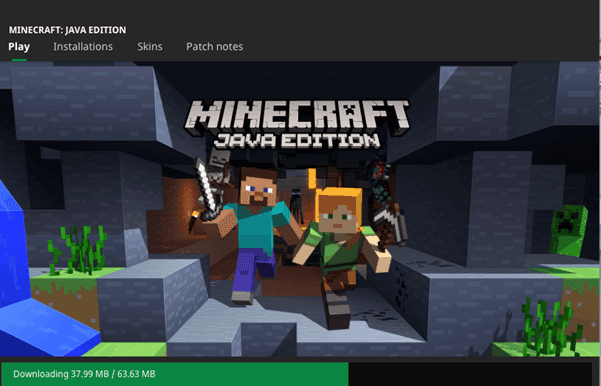This screenshot has height=386, width=601.
Task: Select the Play tab
Action: click(x=19, y=47)
